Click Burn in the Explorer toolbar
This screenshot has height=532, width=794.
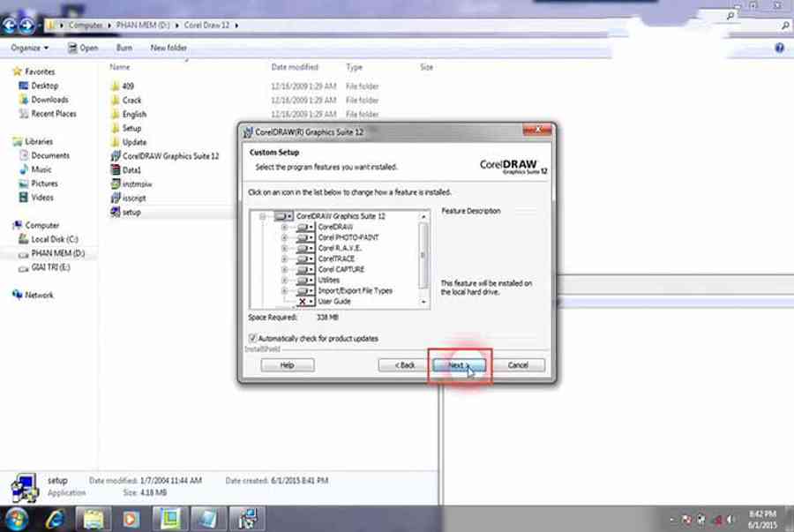(124, 48)
